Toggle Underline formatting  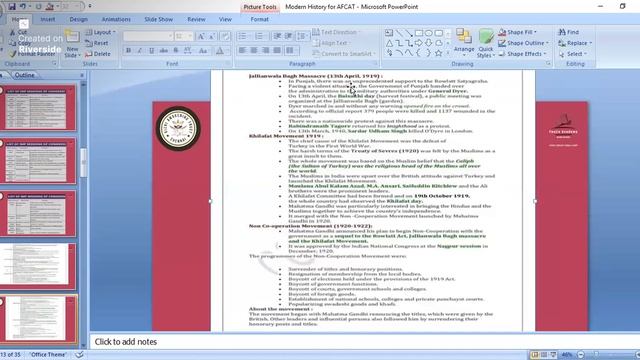click(x=151, y=51)
